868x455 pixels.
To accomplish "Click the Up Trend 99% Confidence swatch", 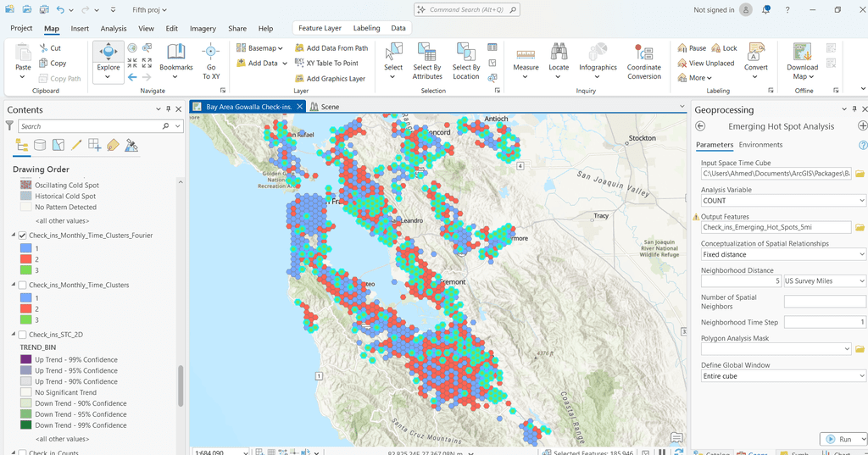I will [x=25, y=360].
